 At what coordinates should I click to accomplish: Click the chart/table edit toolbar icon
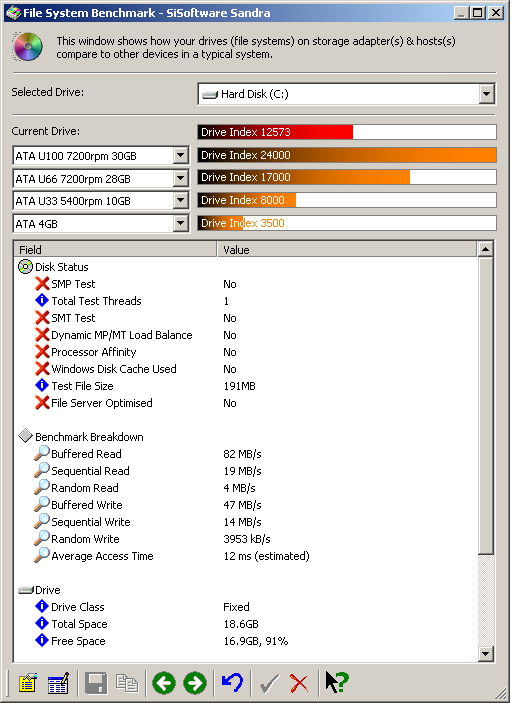(58, 683)
